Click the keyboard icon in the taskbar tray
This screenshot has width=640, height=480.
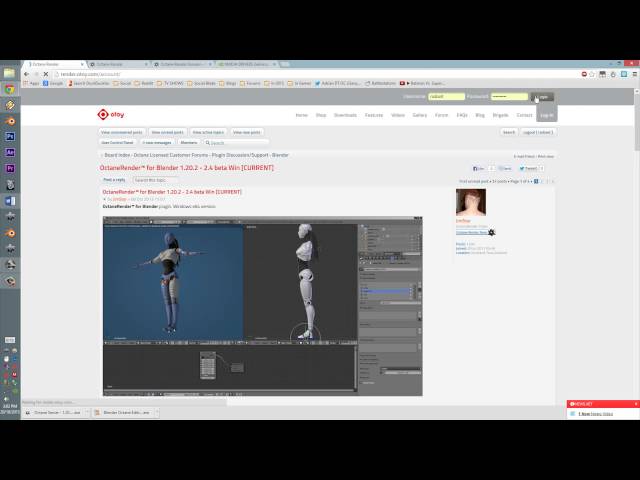point(10,340)
